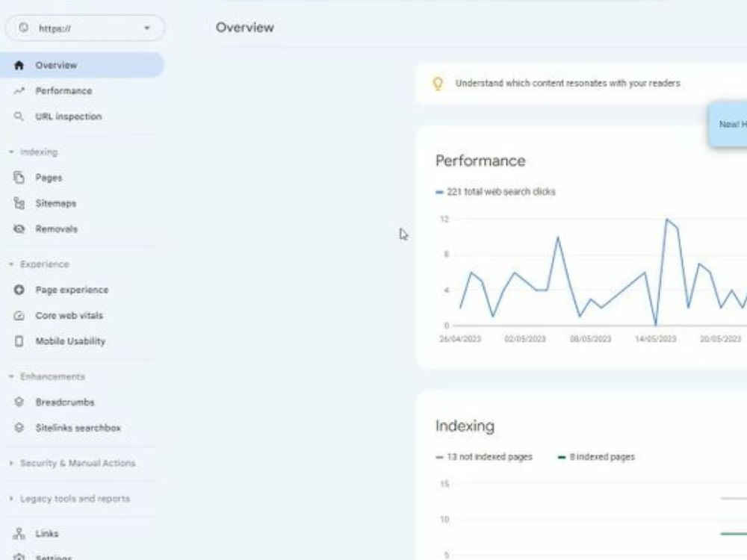
Task: Click the lightbulb tip icon
Action: (438, 84)
